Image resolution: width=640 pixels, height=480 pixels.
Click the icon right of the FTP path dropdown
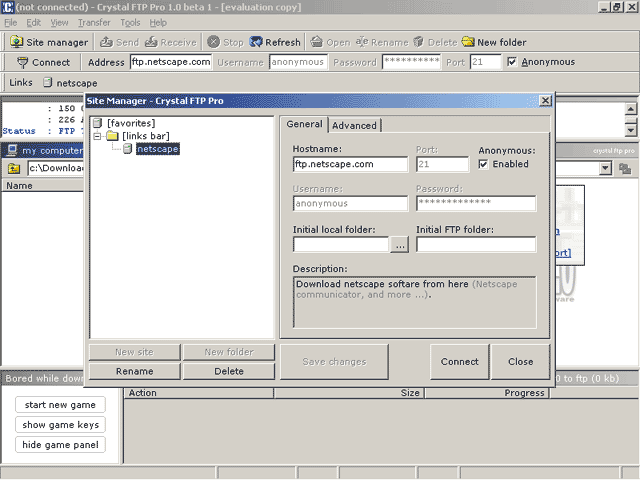(624, 168)
